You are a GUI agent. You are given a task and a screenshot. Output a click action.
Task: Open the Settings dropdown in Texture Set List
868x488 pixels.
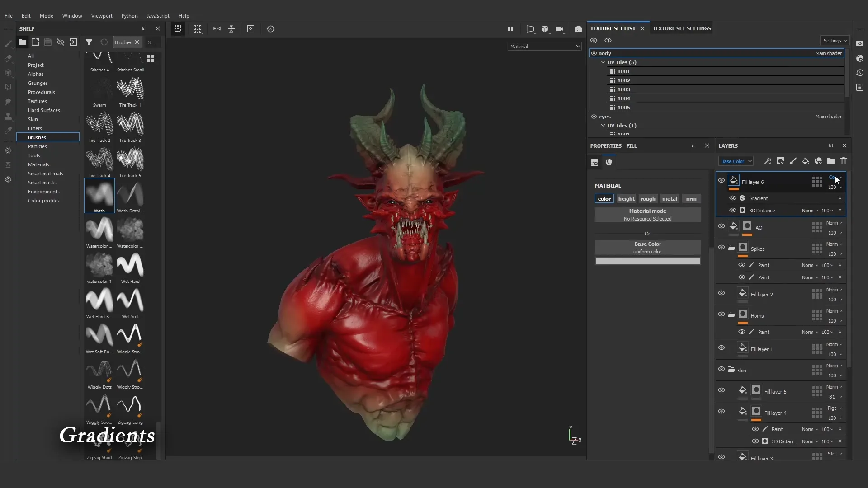(x=835, y=40)
